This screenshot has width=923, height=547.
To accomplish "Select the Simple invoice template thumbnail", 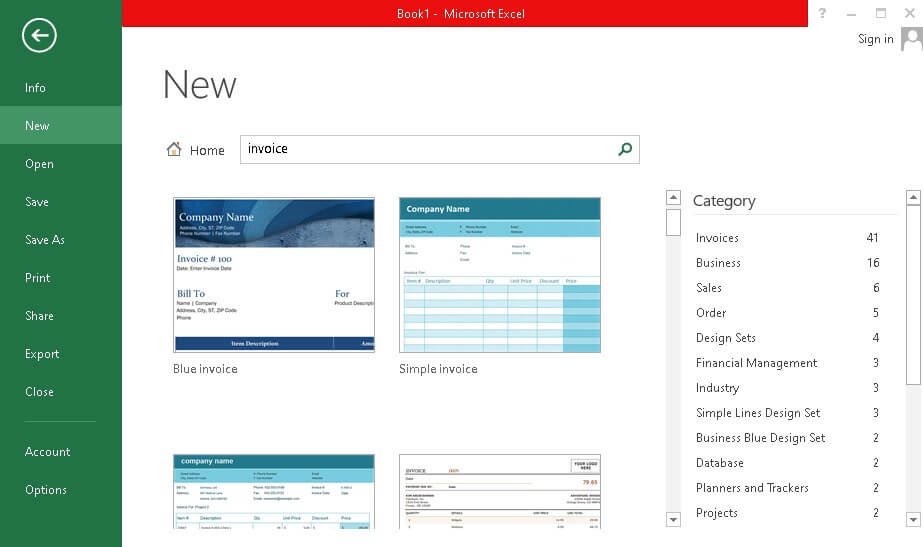I will coord(500,275).
